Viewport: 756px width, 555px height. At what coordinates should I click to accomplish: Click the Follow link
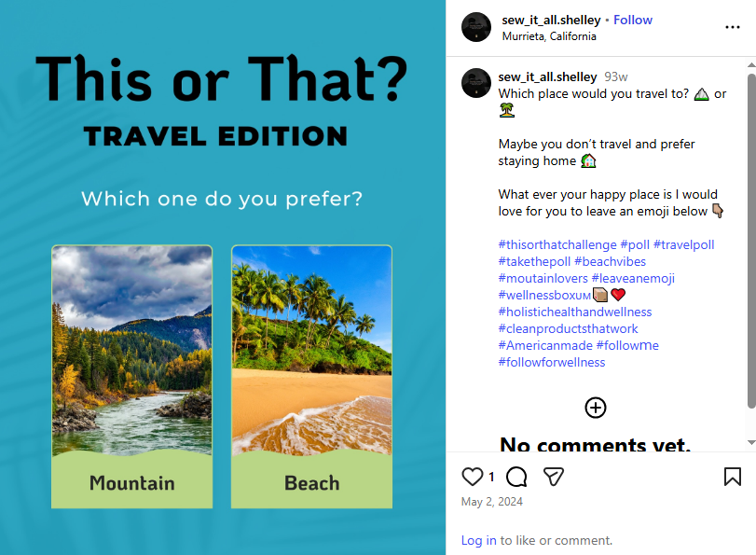click(633, 19)
